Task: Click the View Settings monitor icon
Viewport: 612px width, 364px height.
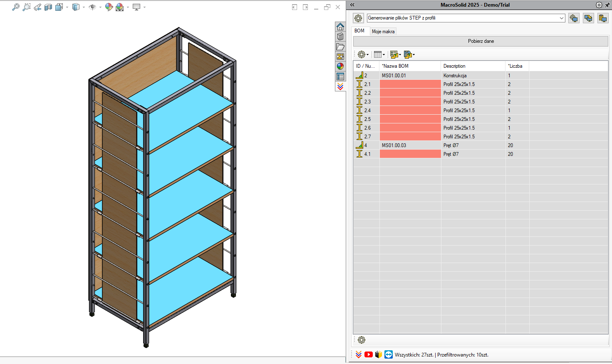Action: point(136,7)
